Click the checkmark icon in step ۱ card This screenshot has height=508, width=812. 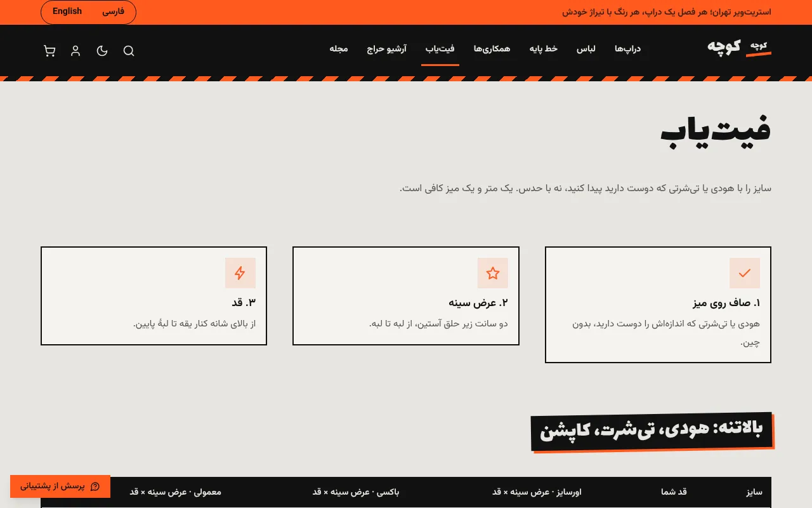coord(745,273)
